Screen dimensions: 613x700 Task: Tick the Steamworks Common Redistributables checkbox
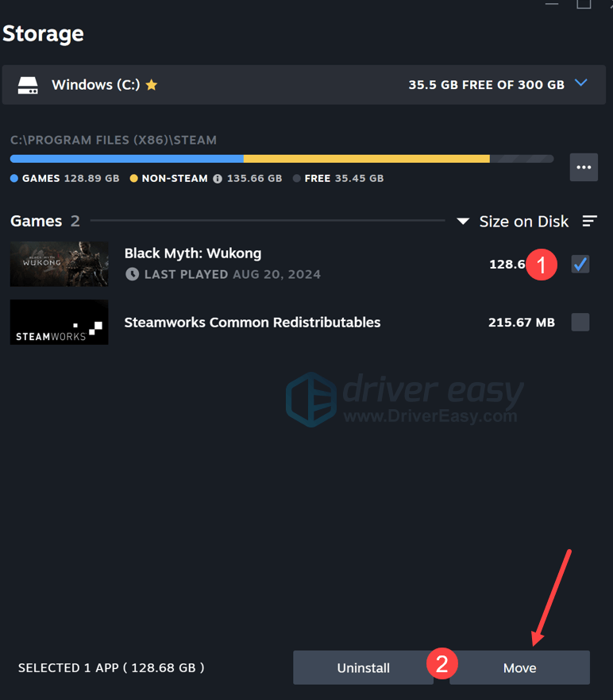580,322
